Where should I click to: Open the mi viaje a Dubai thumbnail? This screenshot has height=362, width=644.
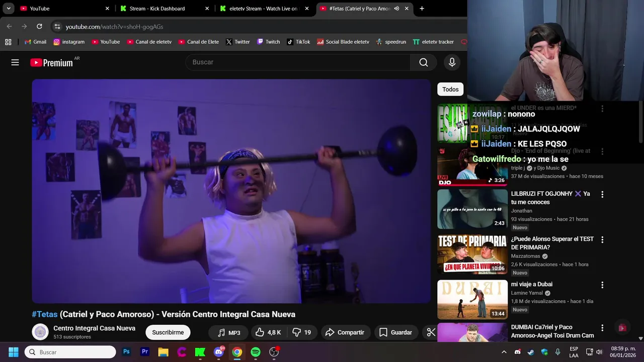tap(472, 299)
